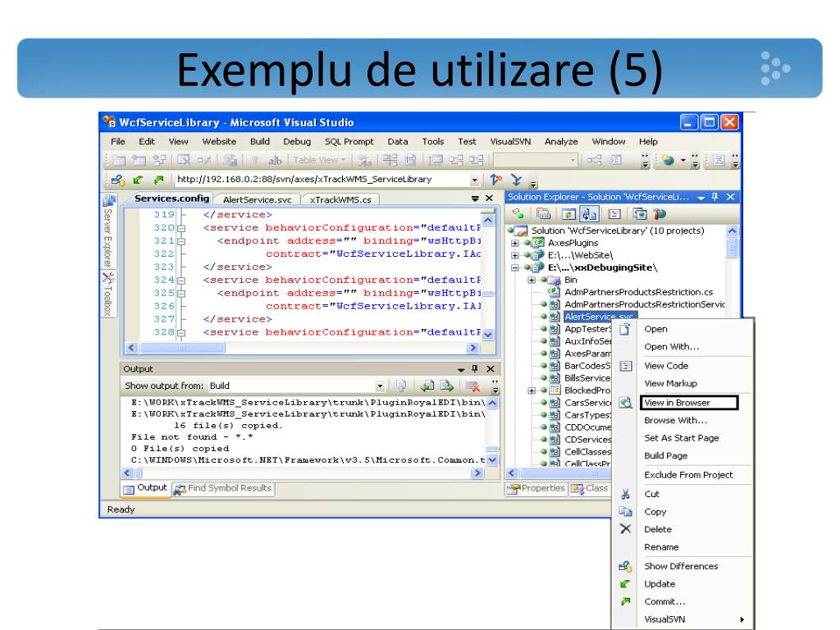The image size is (840, 630).
Task: Choose Exclude From Project
Action: 688,475
